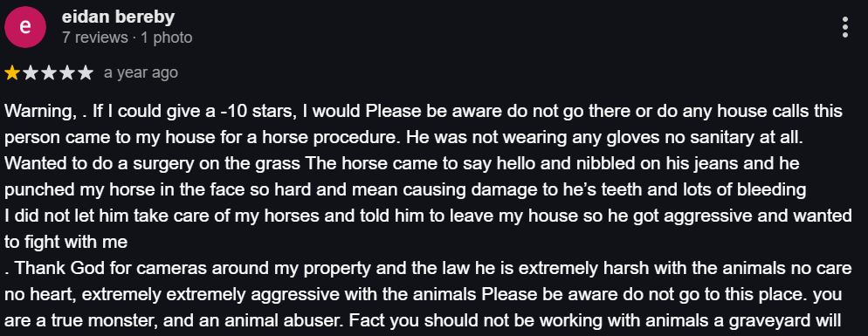Click the line 'I did not let him take care'
Viewport: 868px width, 336px height.
point(428,216)
